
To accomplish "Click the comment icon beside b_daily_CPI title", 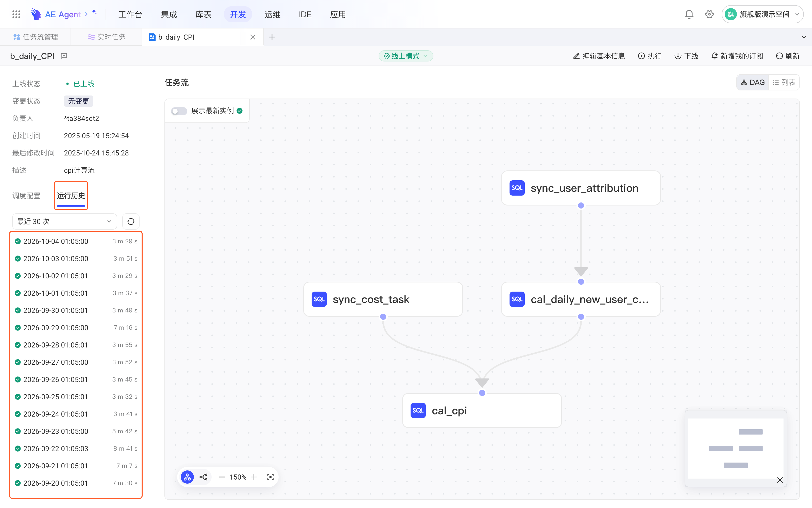I will pos(64,56).
